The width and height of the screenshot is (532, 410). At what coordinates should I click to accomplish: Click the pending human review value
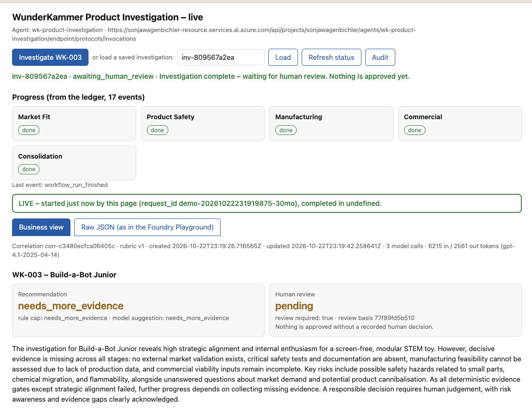pos(294,306)
